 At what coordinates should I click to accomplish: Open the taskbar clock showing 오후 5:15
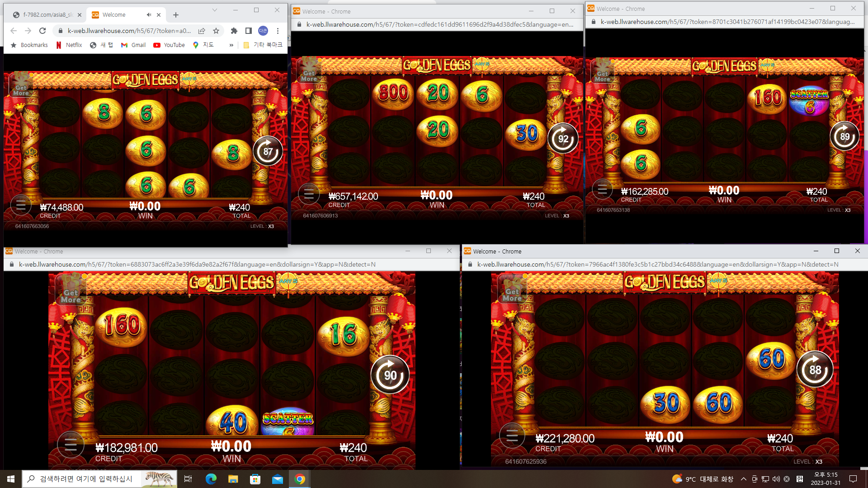point(826,479)
